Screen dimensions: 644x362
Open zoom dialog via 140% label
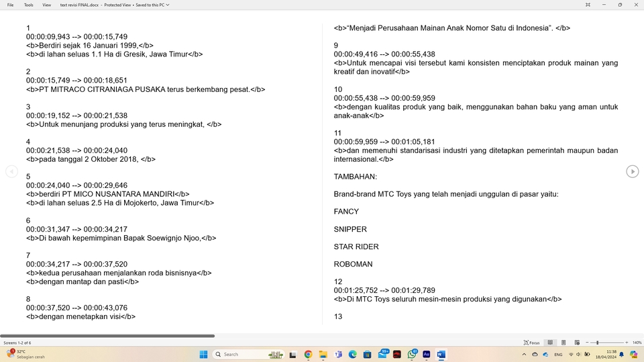[637, 343]
